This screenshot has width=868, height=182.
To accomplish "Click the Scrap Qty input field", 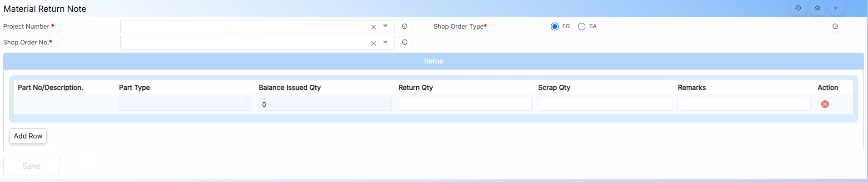I will 604,104.
